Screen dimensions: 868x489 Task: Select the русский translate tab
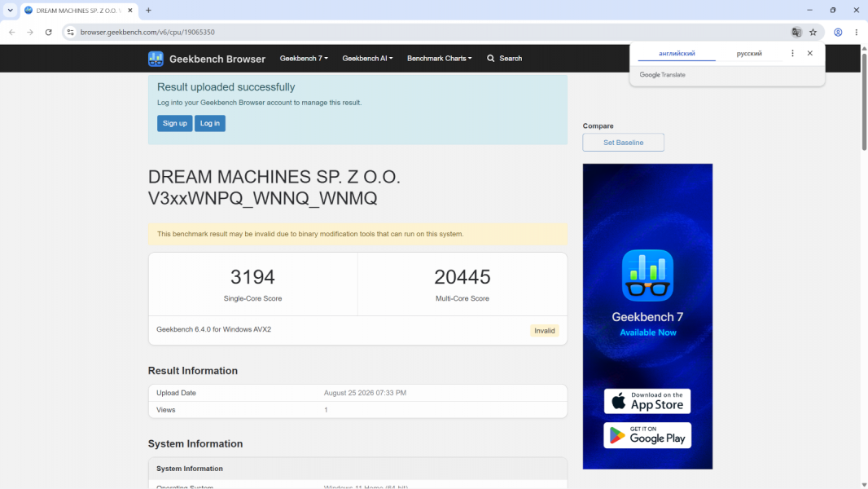point(749,54)
